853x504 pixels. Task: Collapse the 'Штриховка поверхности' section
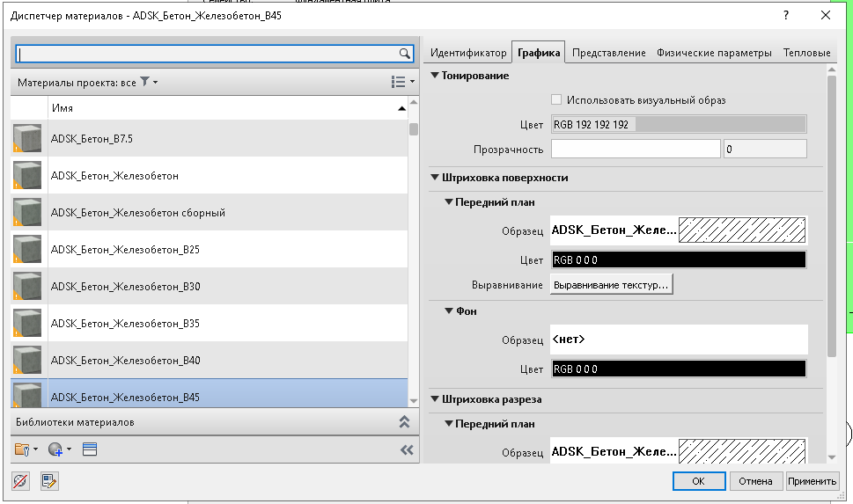coord(435,178)
